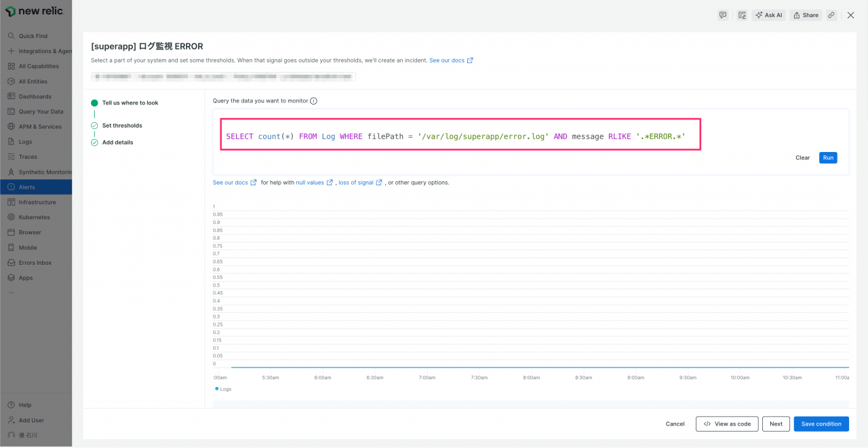
Task: Click View as code button
Action: [727, 424]
